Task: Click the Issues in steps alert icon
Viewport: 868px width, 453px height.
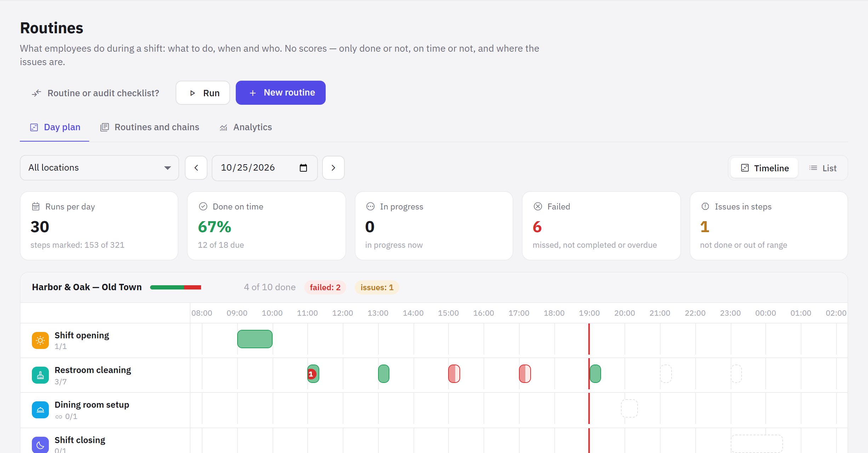Action: tap(705, 206)
